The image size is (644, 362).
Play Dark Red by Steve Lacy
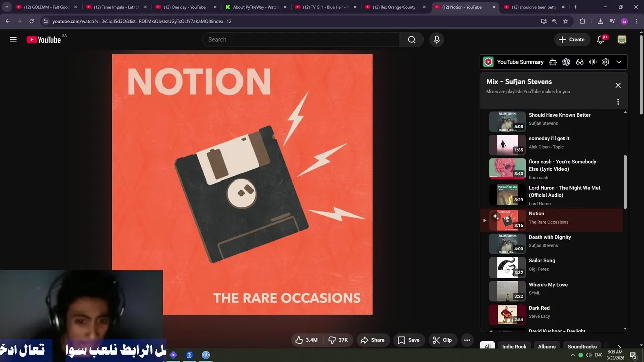[x=552, y=315]
